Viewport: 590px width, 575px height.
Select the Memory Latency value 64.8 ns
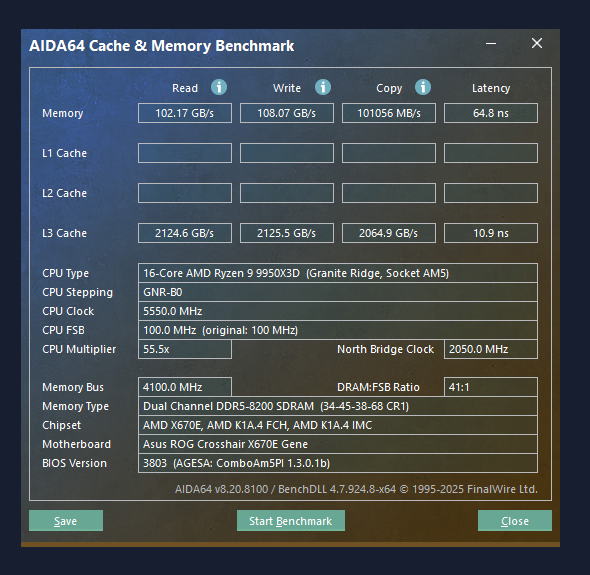click(491, 113)
